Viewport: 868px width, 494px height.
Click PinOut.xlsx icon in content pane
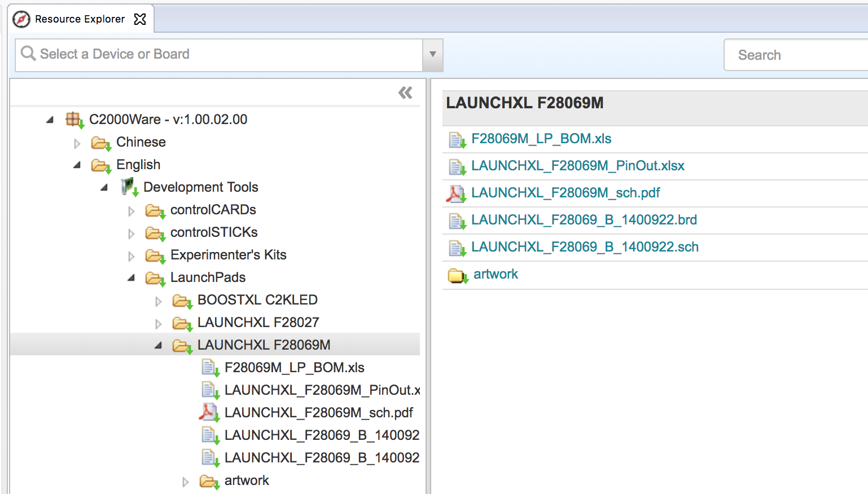457,166
